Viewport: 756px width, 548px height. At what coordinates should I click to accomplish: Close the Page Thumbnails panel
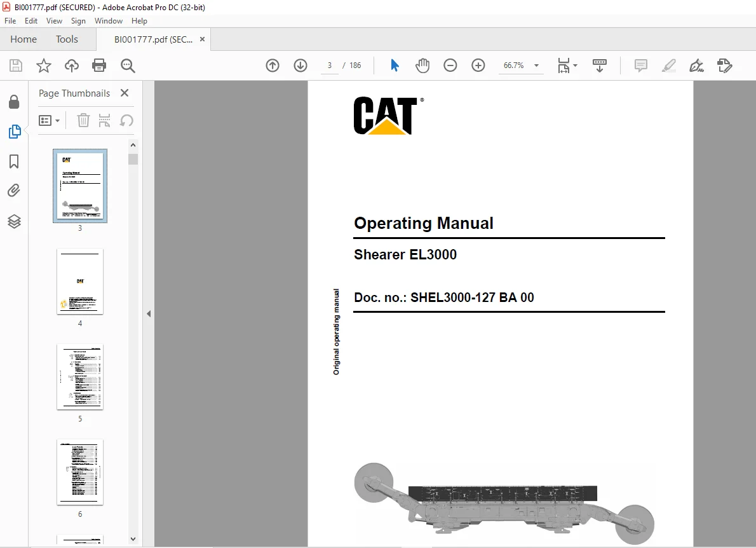pyautogui.click(x=125, y=93)
